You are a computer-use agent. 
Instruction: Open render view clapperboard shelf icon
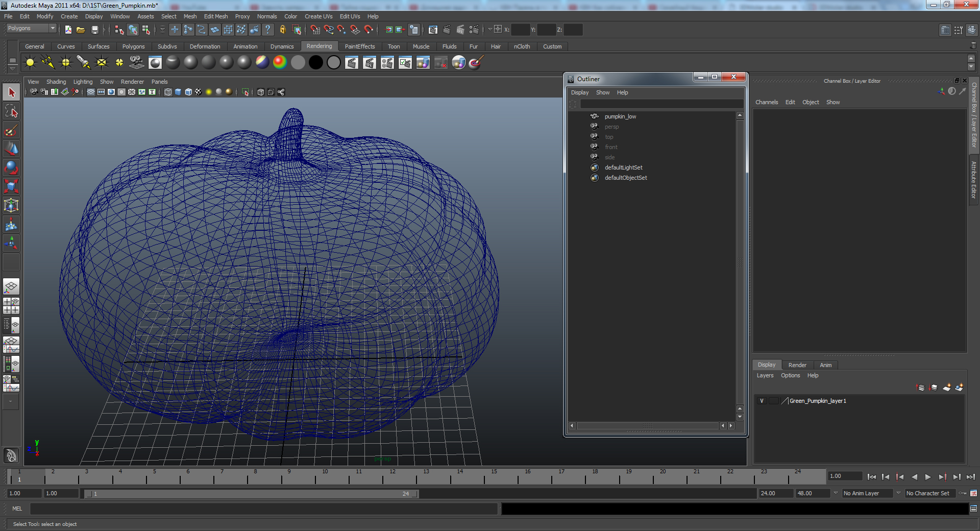[351, 63]
